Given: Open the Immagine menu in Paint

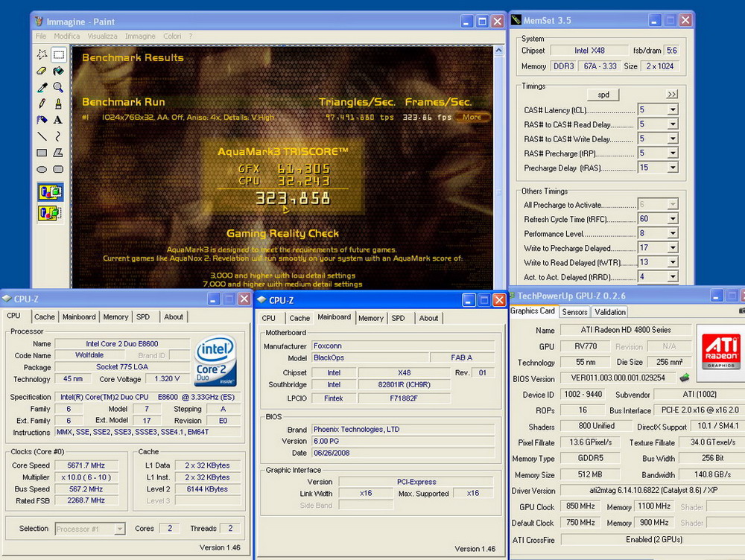Looking at the screenshot, I should coord(140,36).
